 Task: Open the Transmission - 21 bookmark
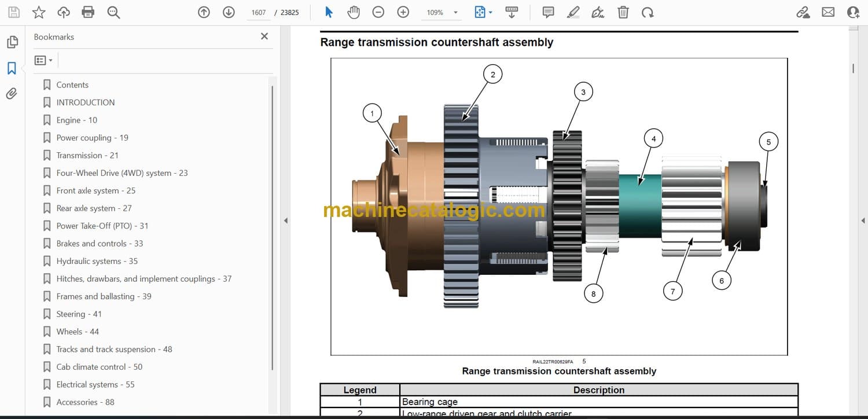coord(87,155)
